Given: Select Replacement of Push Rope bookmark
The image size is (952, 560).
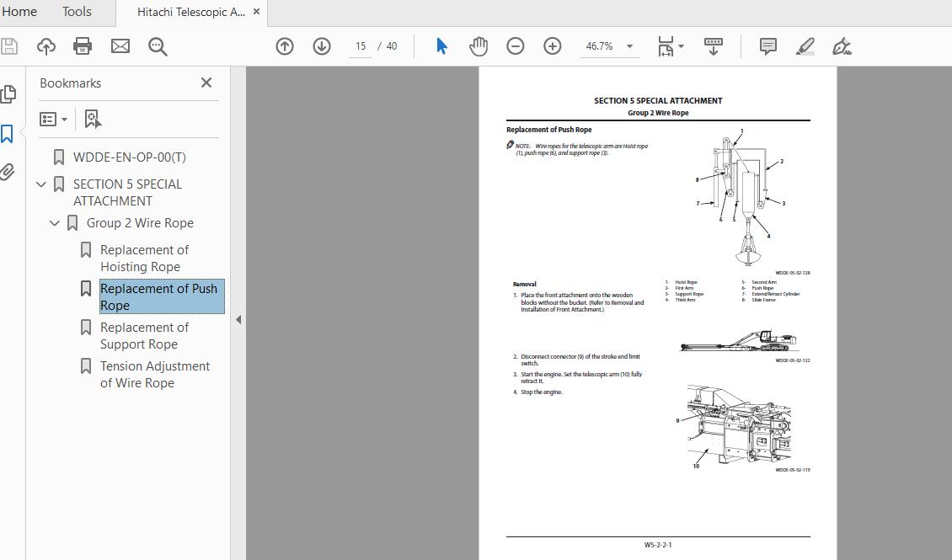Looking at the screenshot, I should [162, 296].
